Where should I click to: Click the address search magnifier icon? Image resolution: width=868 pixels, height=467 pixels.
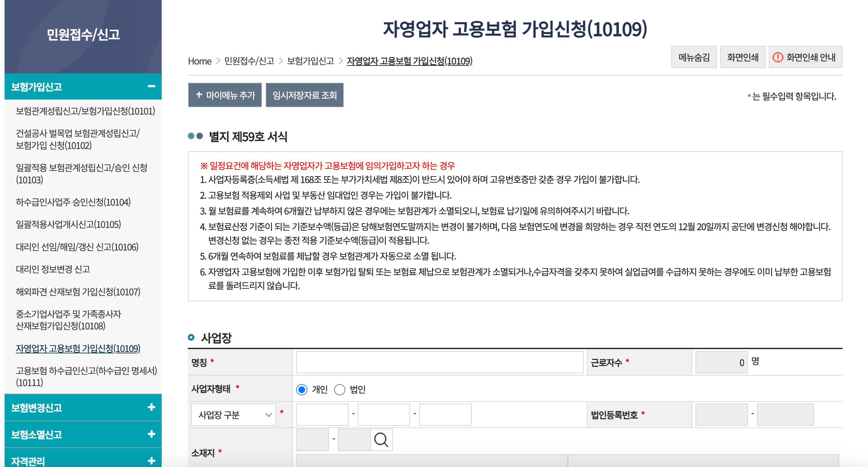[381, 440]
